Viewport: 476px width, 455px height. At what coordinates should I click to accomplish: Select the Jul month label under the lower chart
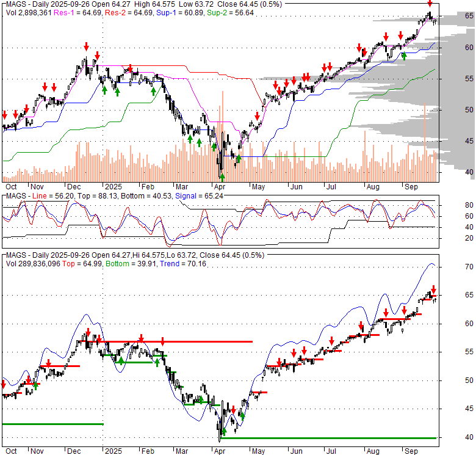click(331, 451)
